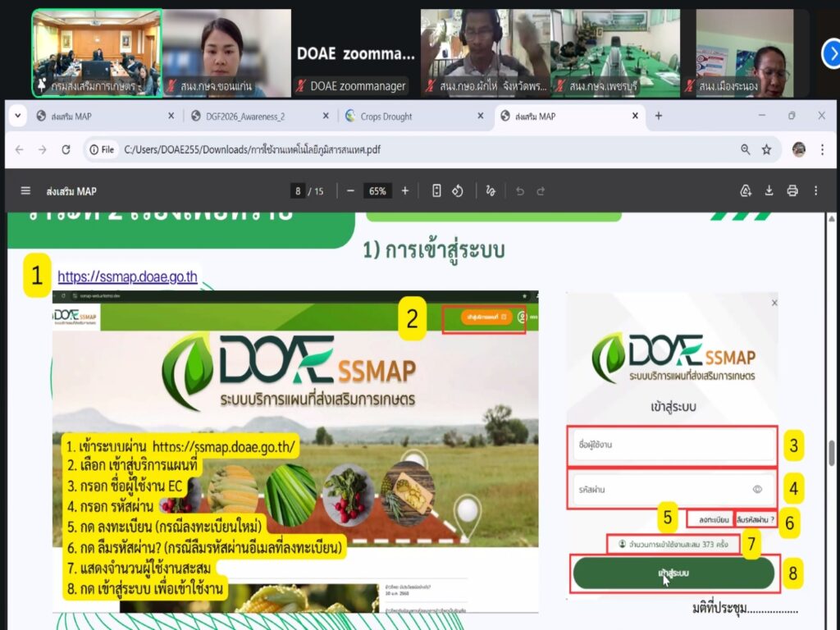The image size is (840, 630).
Task: Select the สนง.เมืองระนอง participant video
Action: point(745,53)
